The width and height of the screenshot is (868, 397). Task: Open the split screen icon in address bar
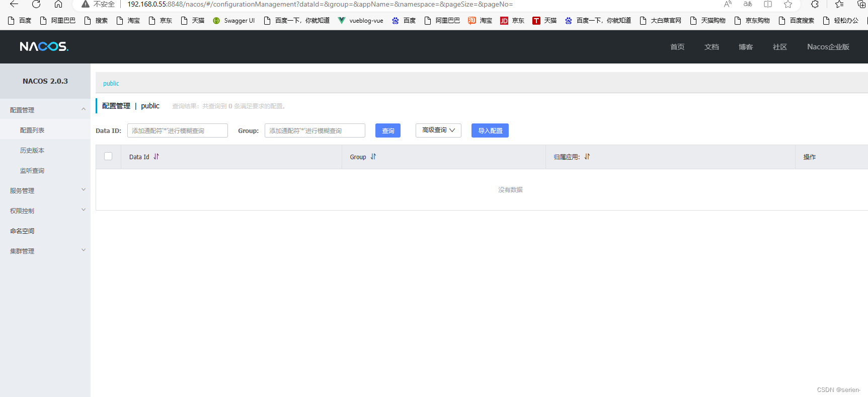[768, 4]
